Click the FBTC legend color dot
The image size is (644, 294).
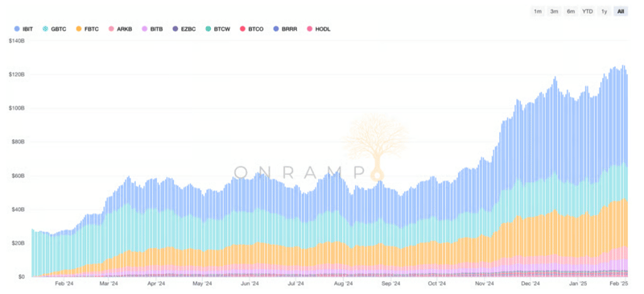78,29
